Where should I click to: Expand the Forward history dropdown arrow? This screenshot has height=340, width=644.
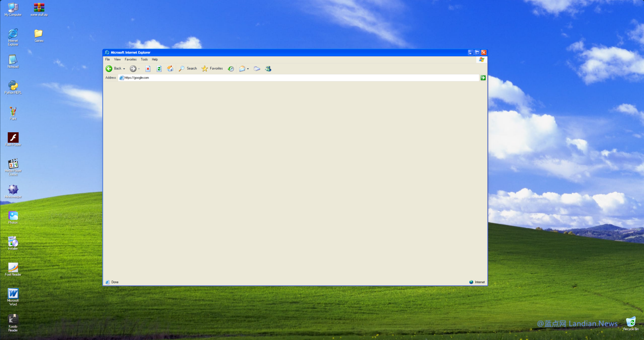[139, 69]
